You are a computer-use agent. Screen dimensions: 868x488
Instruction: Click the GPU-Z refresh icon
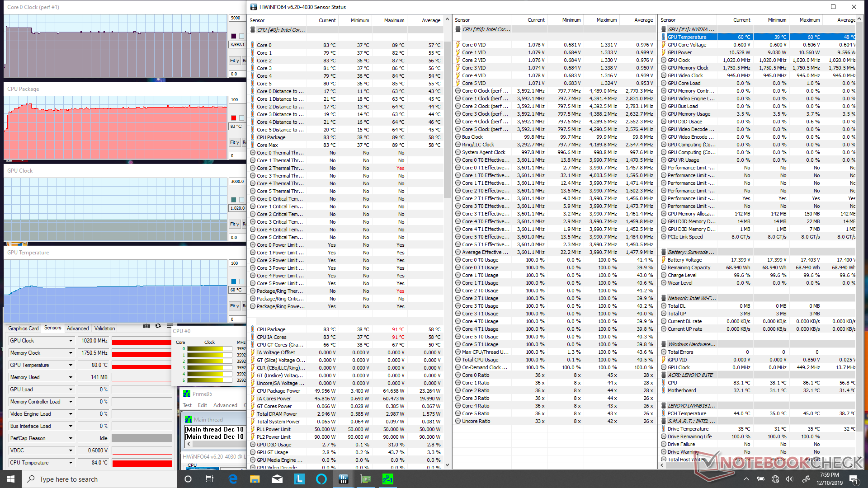pyautogui.click(x=158, y=326)
